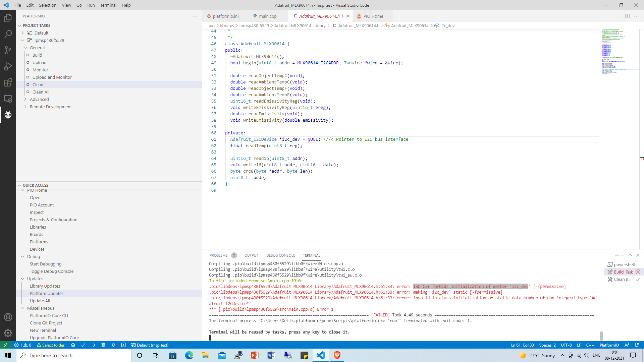Viewport: 644px width, 362px height.
Task: Open notifications bell in status bar
Action: (637, 345)
